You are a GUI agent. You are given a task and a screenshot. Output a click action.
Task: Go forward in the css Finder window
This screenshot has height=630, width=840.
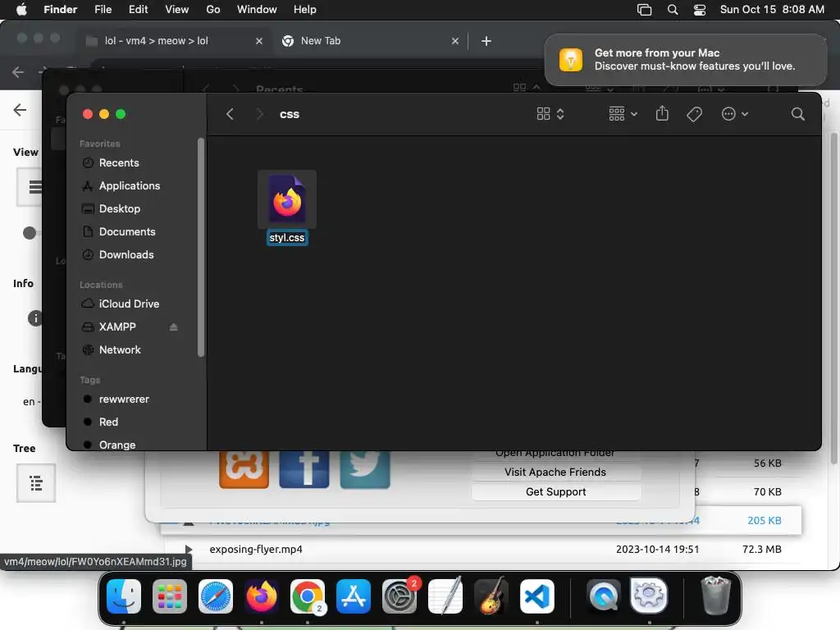pyautogui.click(x=260, y=114)
